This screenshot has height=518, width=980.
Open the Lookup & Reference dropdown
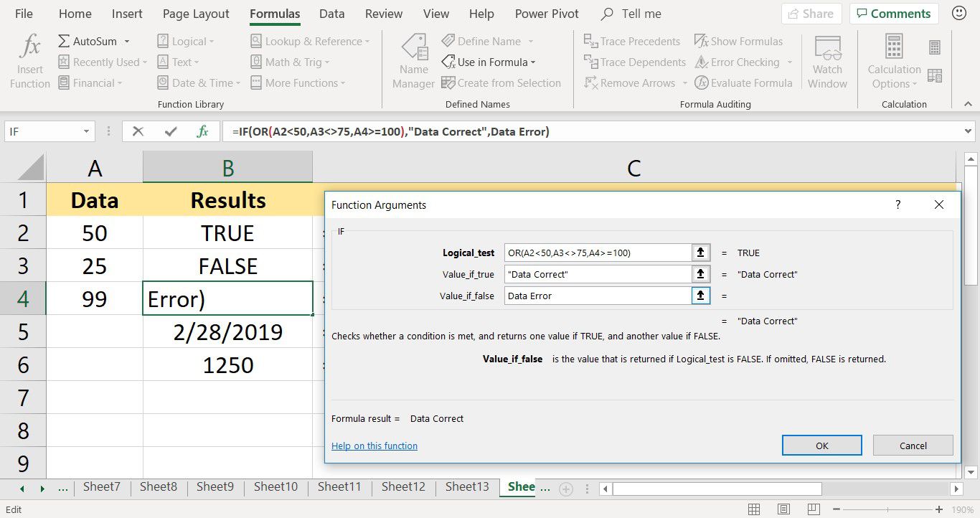[x=310, y=42]
